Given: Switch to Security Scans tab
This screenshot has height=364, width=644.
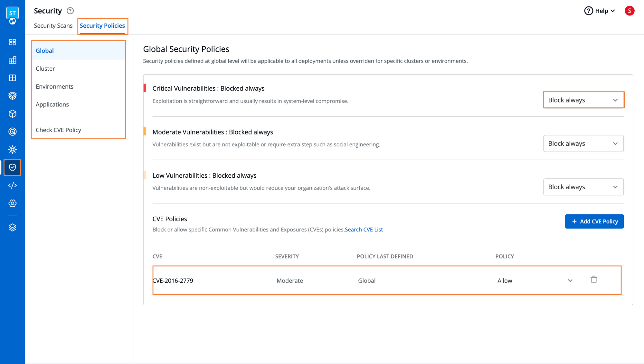Looking at the screenshot, I should tap(53, 26).
